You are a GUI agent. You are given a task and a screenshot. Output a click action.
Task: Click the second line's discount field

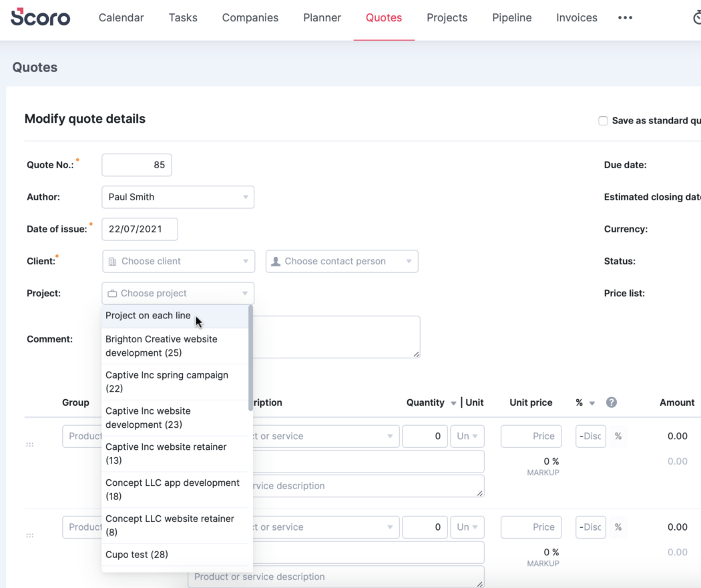(x=591, y=527)
